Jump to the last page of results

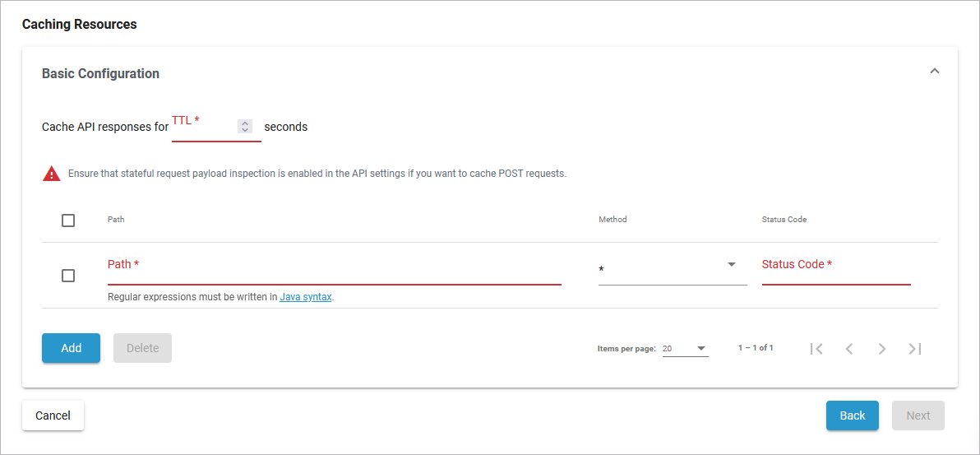tap(915, 349)
